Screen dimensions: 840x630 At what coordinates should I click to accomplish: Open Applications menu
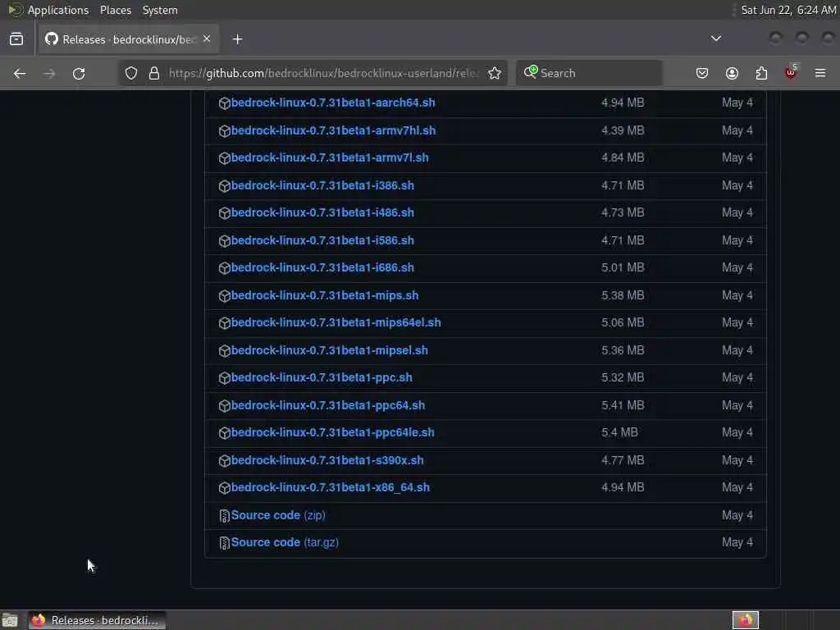[x=58, y=10]
